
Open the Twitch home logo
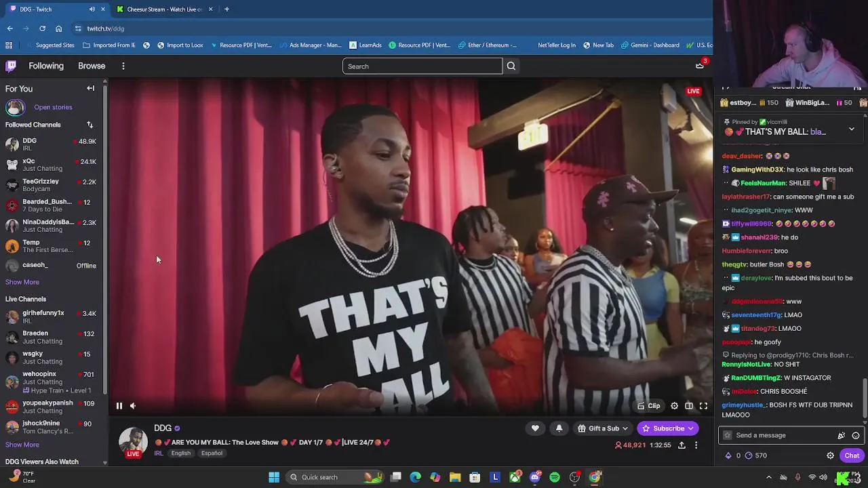point(11,66)
